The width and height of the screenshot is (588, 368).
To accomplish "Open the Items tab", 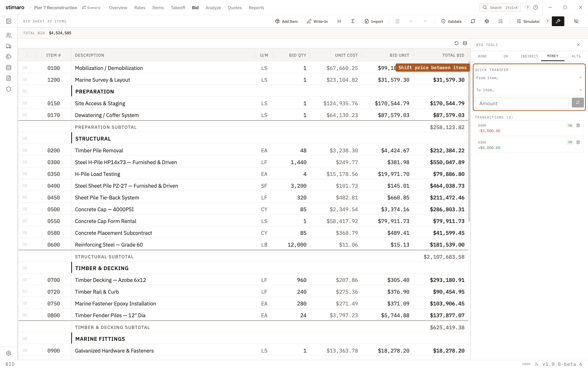I will click(x=158, y=8).
